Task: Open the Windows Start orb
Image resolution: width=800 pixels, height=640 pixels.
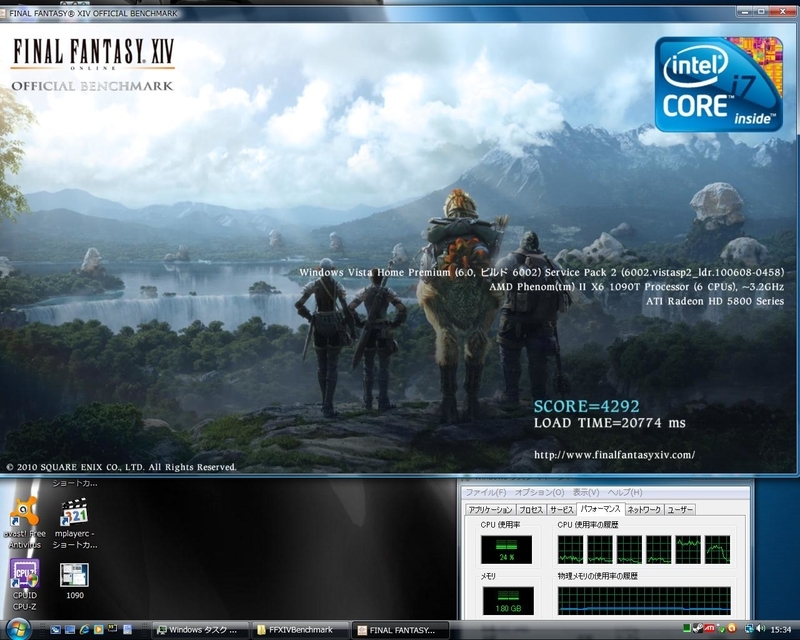Action: (18, 629)
